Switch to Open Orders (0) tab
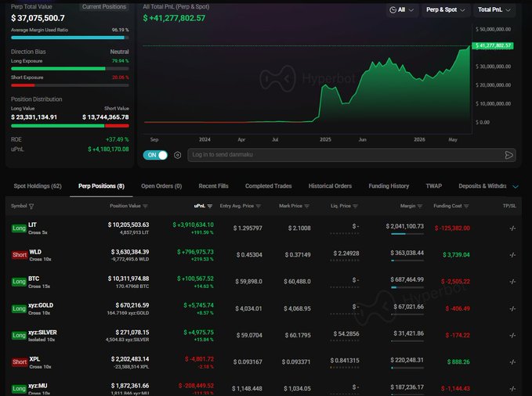This screenshot has width=532, height=396. (161, 186)
